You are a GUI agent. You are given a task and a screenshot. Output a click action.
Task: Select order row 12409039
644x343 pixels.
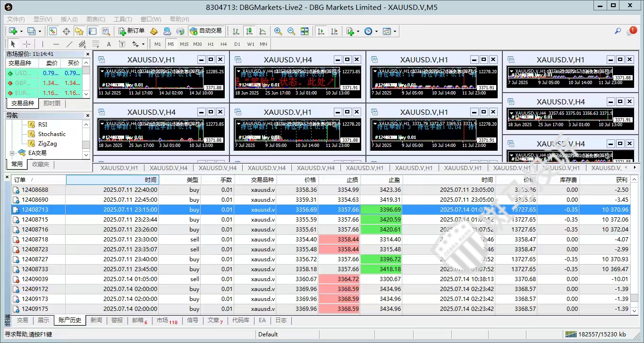[x=321, y=279]
